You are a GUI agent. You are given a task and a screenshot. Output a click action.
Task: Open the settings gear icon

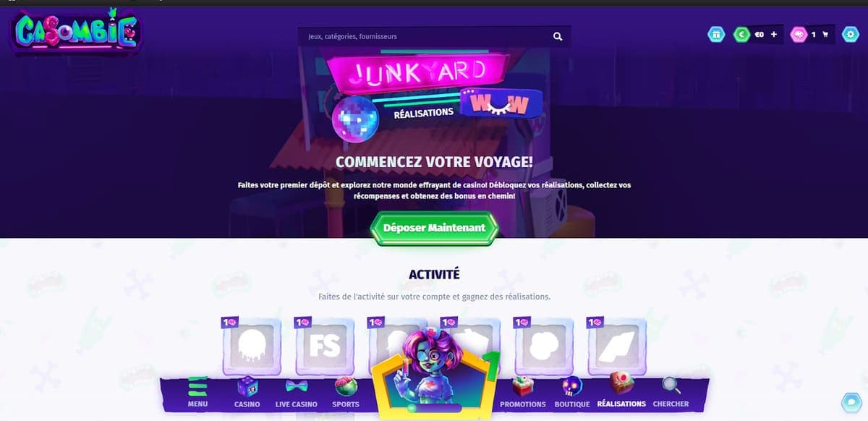[850, 34]
